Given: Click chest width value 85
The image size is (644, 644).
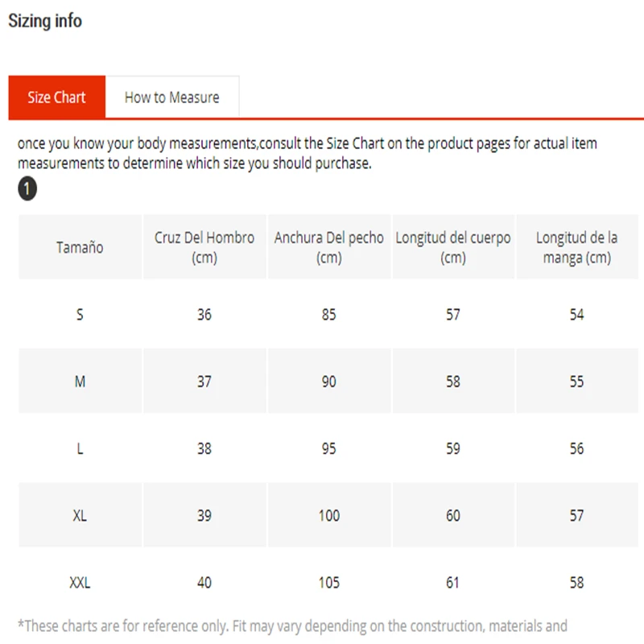Looking at the screenshot, I should pos(328,315).
